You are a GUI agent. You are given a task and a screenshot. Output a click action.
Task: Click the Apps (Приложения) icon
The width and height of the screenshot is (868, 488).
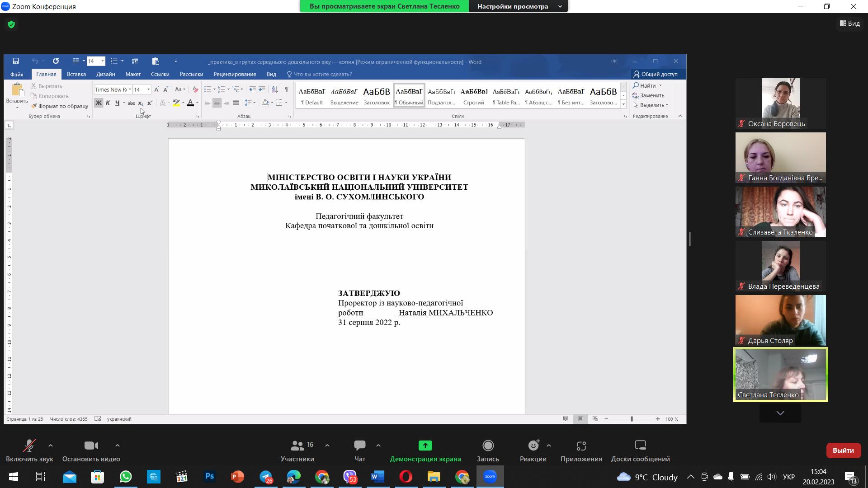click(x=581, y=450)
